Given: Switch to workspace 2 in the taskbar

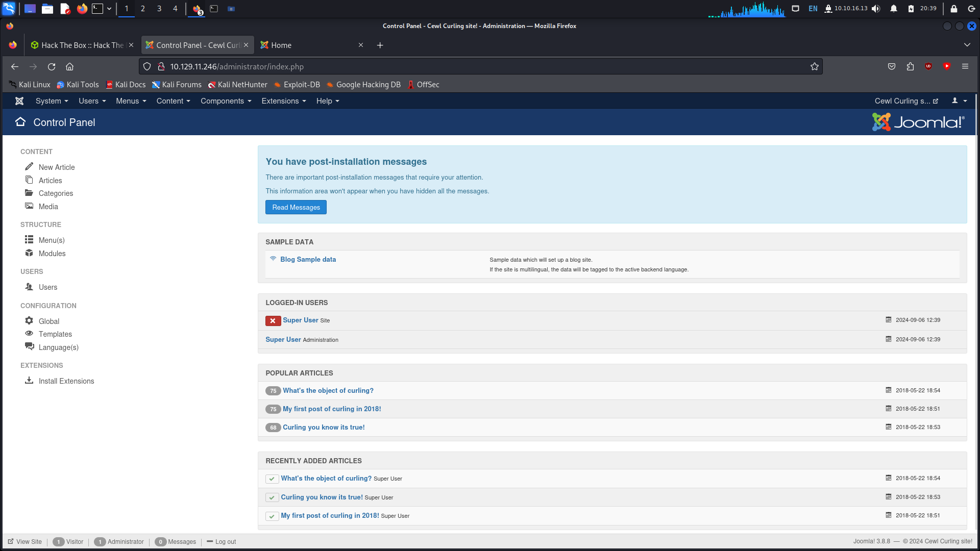Looking at the screenshot, I should point(143,9).
